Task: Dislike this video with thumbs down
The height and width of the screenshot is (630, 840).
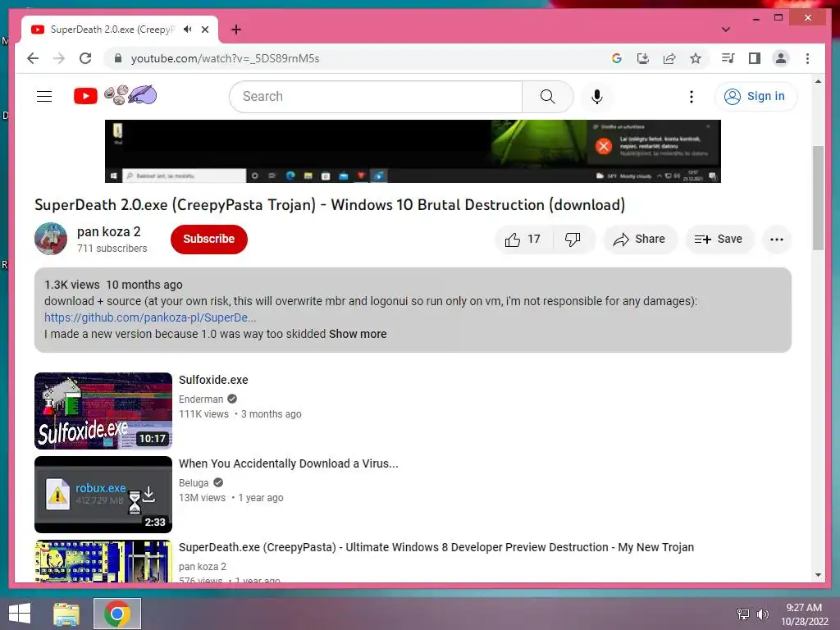Action: click(x=573, y=239)
